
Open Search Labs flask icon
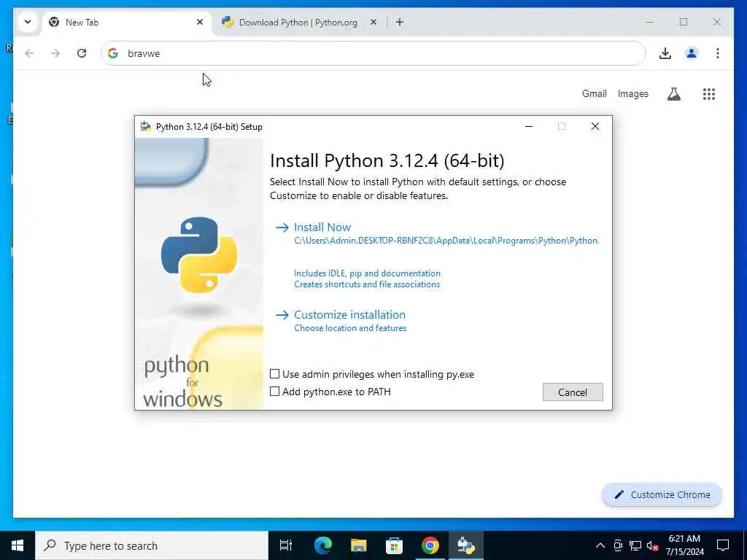[673, 94]
